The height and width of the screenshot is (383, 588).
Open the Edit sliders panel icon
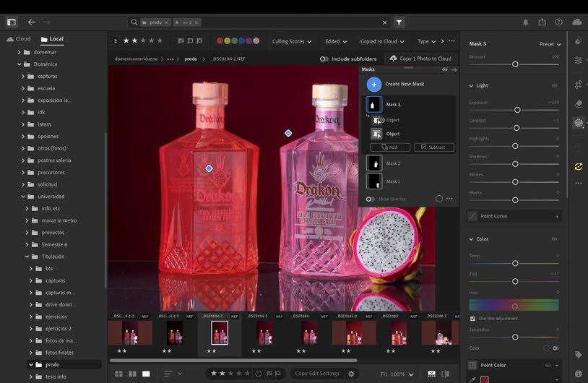pyautogui.click(x=579, y=60)
